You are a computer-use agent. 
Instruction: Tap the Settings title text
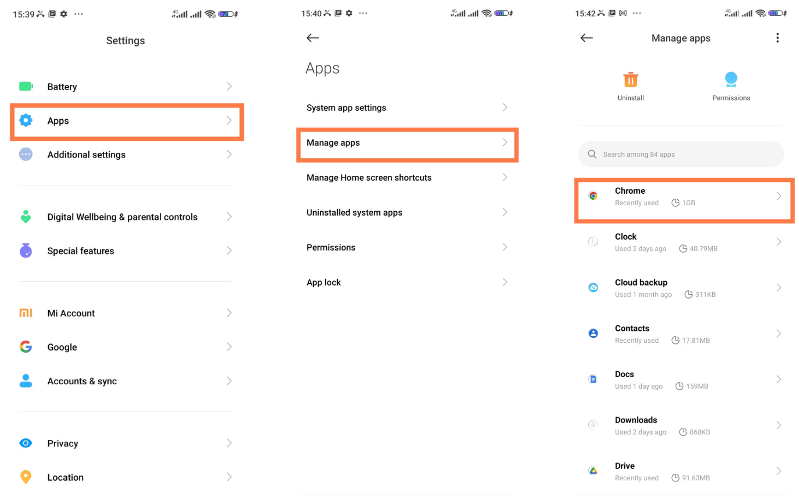click(125, 40)
